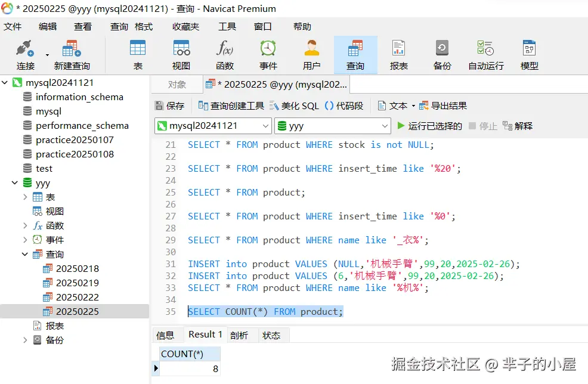The height and width of the screenshot is (384, 588).
Task: Select the information_schema database icon
Action: (27, 97)
